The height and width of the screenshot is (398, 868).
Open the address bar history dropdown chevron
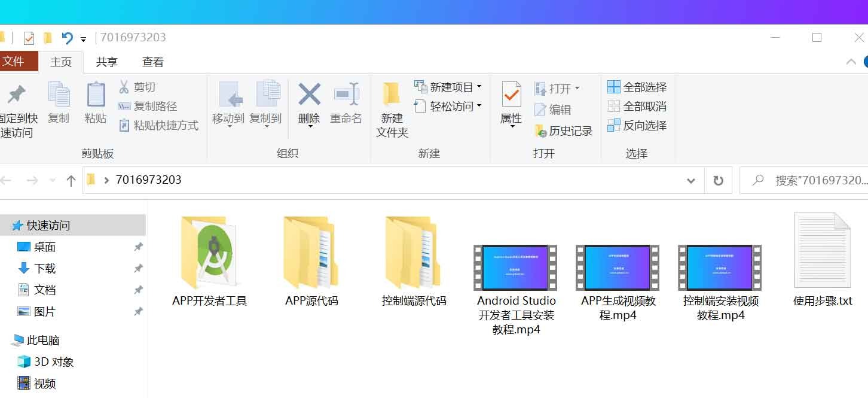691,180
